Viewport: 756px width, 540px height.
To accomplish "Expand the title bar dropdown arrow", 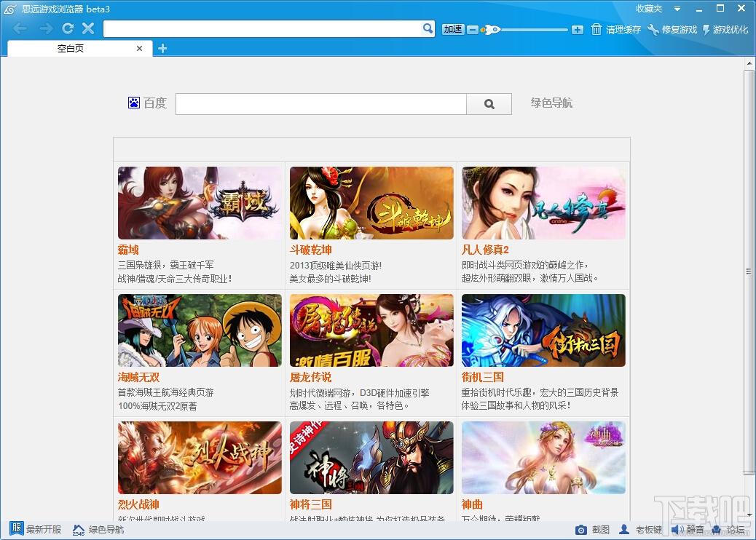I will tap(677, 9).
